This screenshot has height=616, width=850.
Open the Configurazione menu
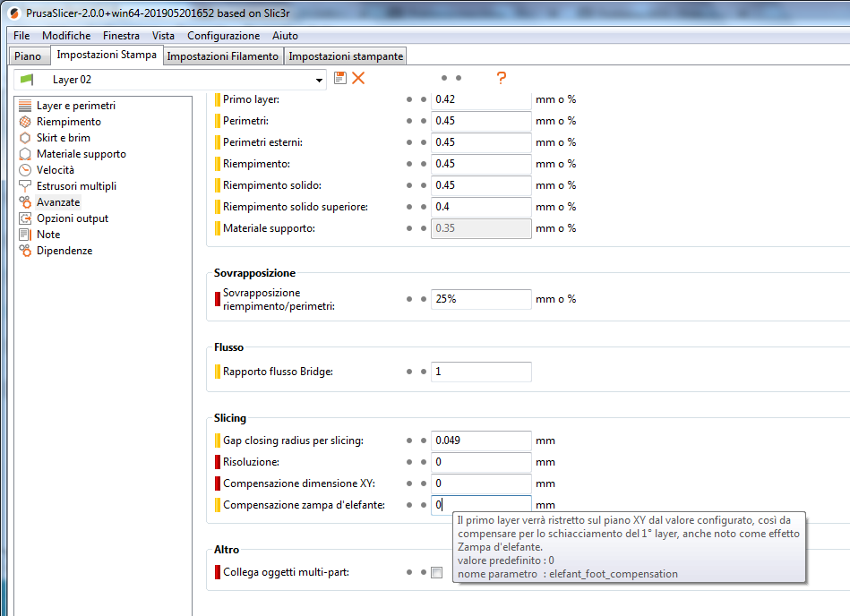(x=223, y=36)
